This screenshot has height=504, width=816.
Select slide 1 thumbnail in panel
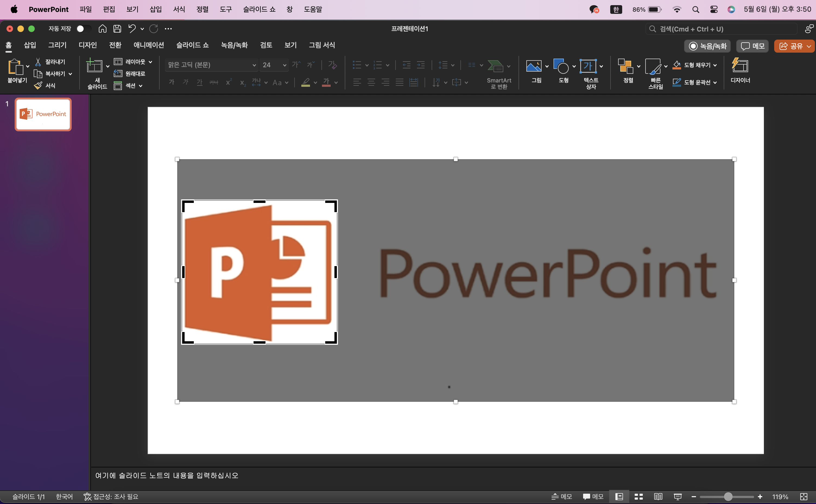(43, 114)
